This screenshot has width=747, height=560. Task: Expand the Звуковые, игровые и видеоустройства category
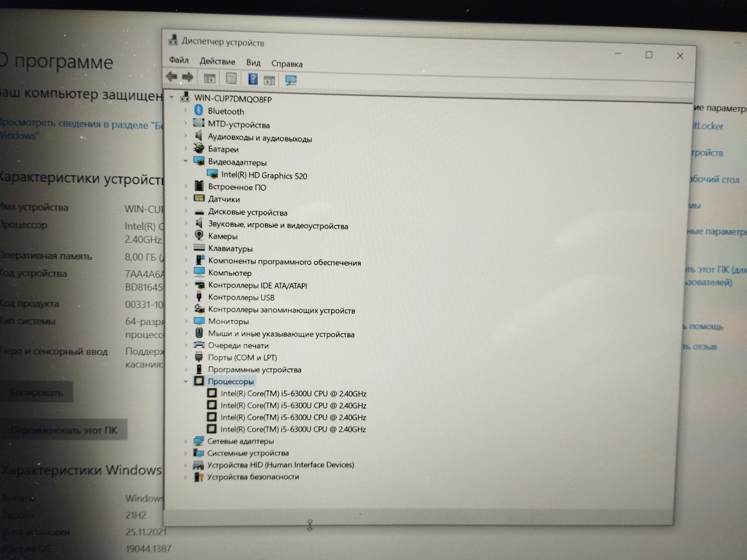coord(186,224)
